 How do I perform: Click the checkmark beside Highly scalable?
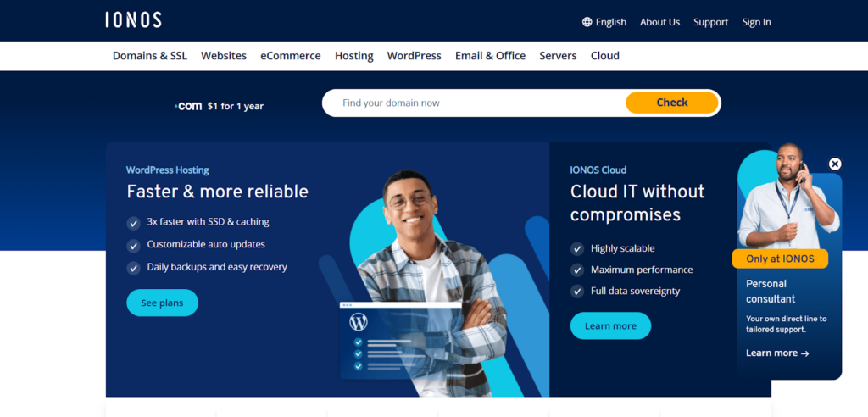click(577, 249)
